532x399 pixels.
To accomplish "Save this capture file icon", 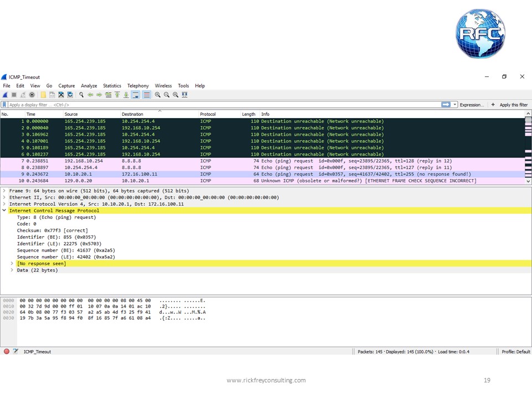I will (52, 95).
